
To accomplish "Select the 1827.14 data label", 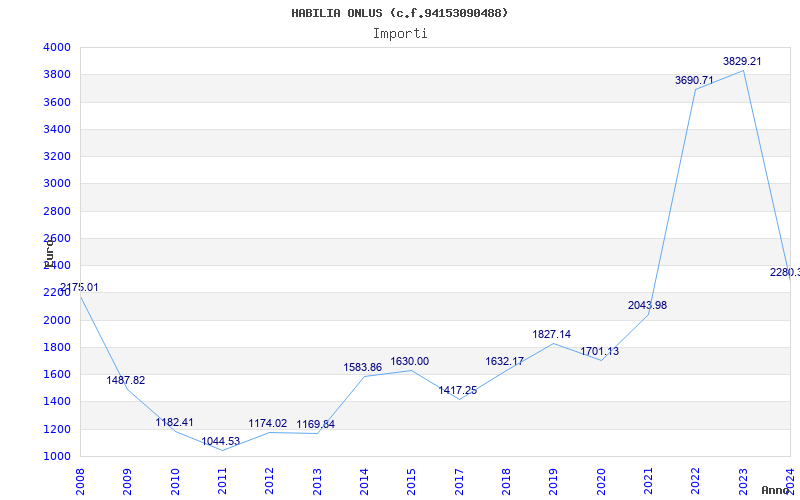I will coord(552,334).
